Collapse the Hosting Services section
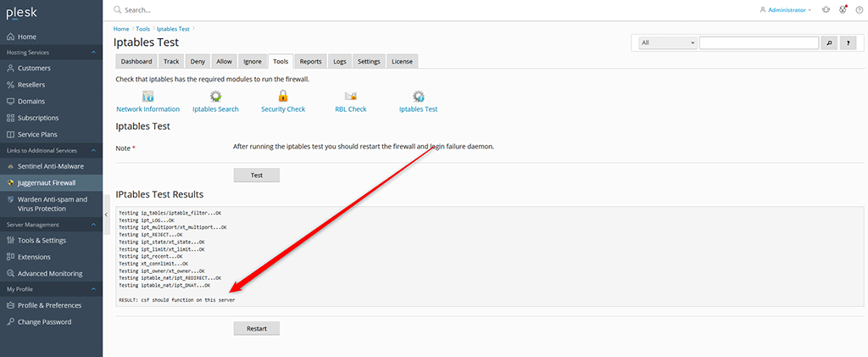The image size is (868, 357). (x=93, y=53)
